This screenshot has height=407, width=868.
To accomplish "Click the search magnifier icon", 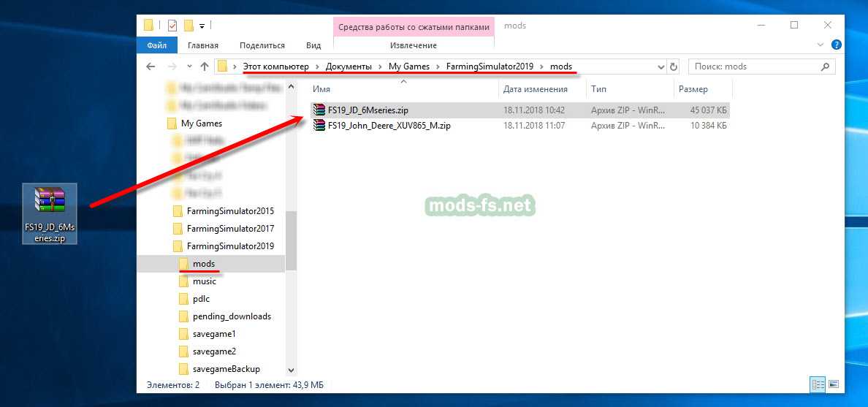I will tap(826, 66).
